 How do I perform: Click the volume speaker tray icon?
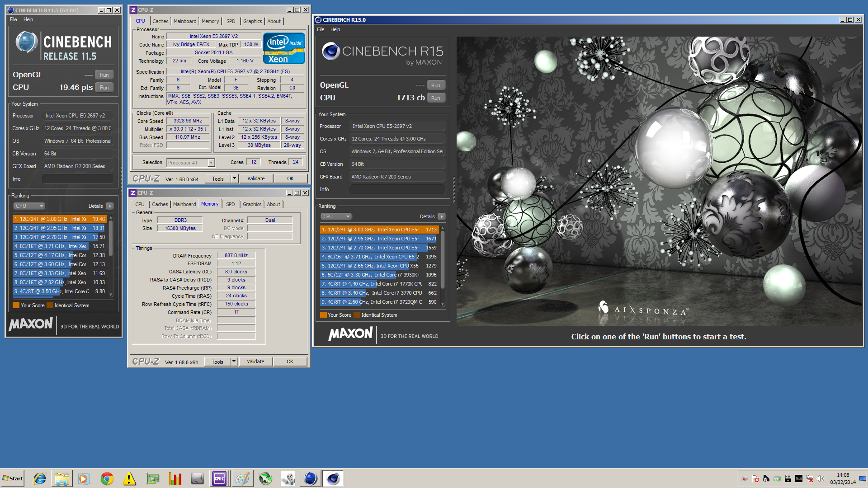point(821,479)
